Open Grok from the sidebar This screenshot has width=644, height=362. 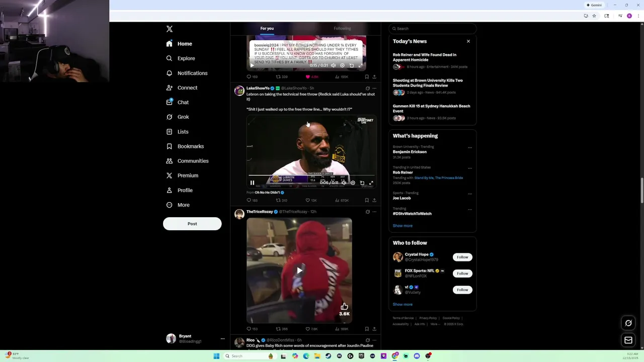(x=178, y=117)
